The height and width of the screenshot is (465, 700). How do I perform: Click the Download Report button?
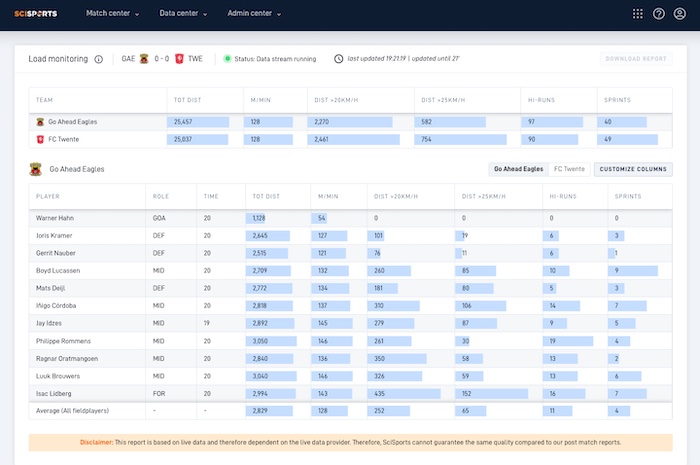[636, 59]
